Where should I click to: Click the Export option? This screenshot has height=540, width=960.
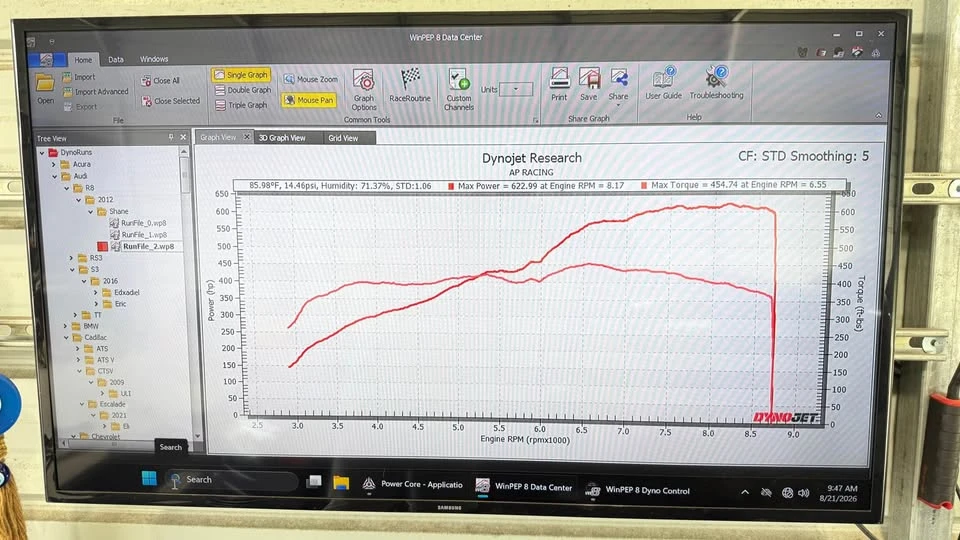pos(80,107)
